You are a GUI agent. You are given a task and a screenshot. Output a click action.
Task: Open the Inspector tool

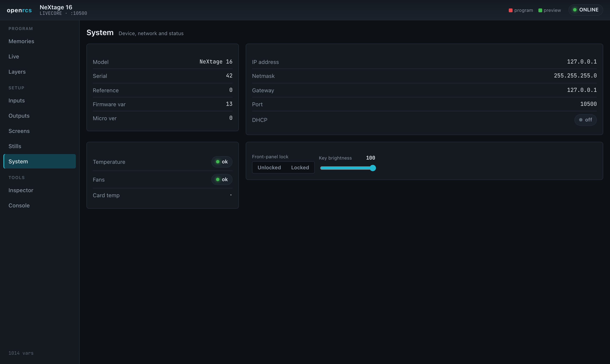[x=40, y=190]
